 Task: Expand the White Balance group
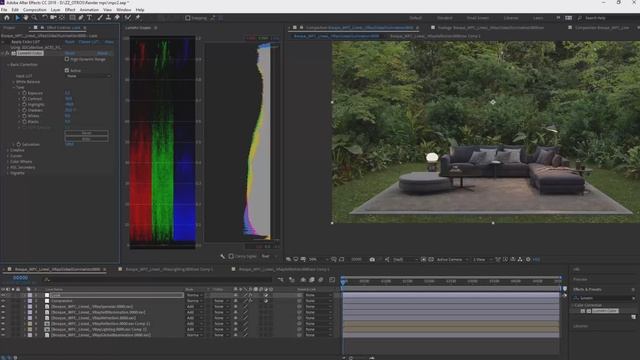(13, 82)
